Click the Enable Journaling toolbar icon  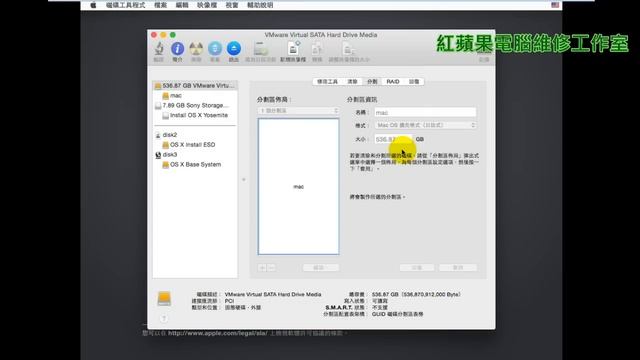[x=260, y=49]
